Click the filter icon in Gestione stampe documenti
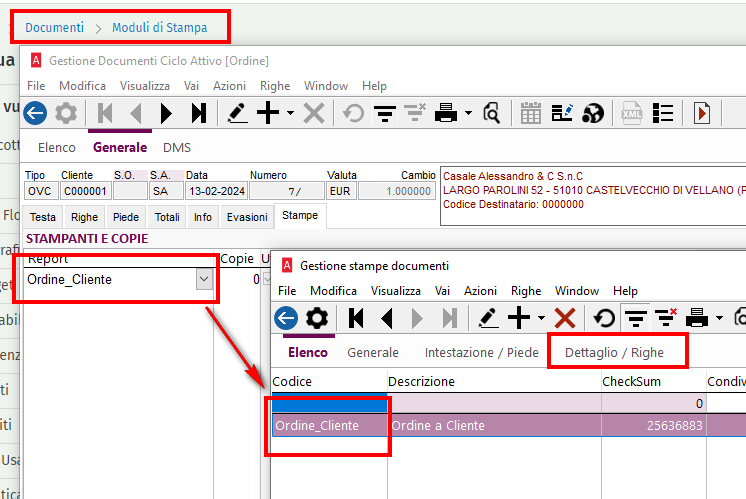The image size is (746, 499). point(634,318)
